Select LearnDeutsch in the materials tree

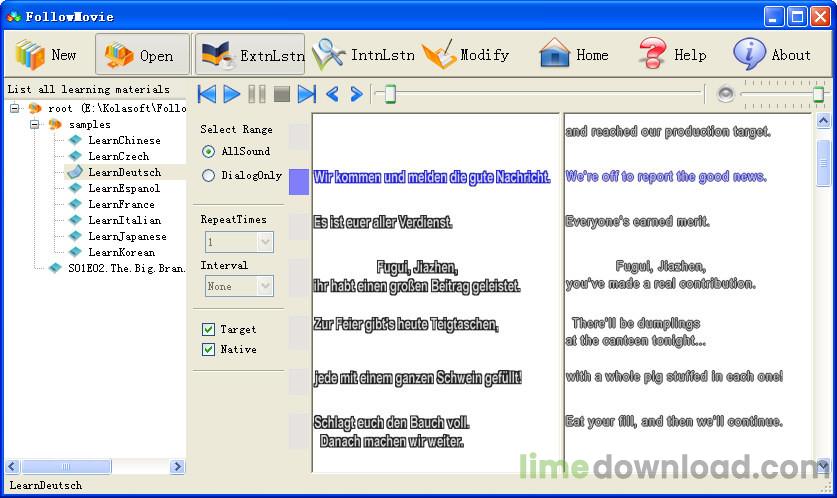click(124, 172)
